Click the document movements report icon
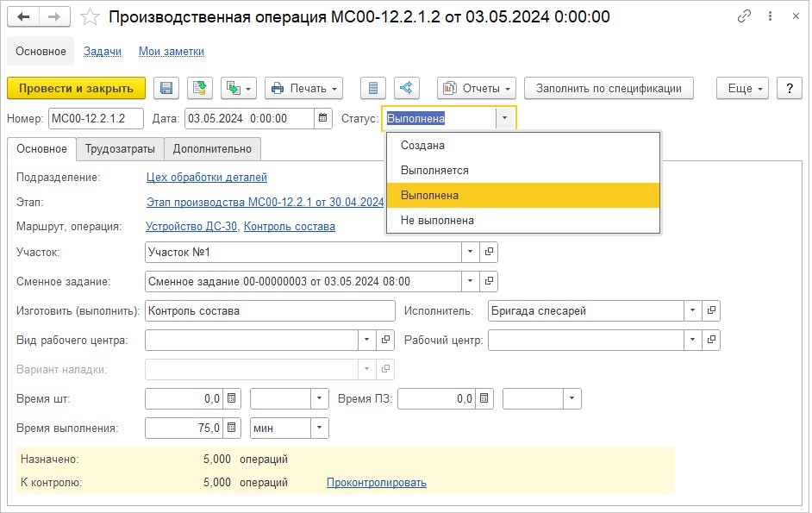812x513 pixels. point(372,88)
